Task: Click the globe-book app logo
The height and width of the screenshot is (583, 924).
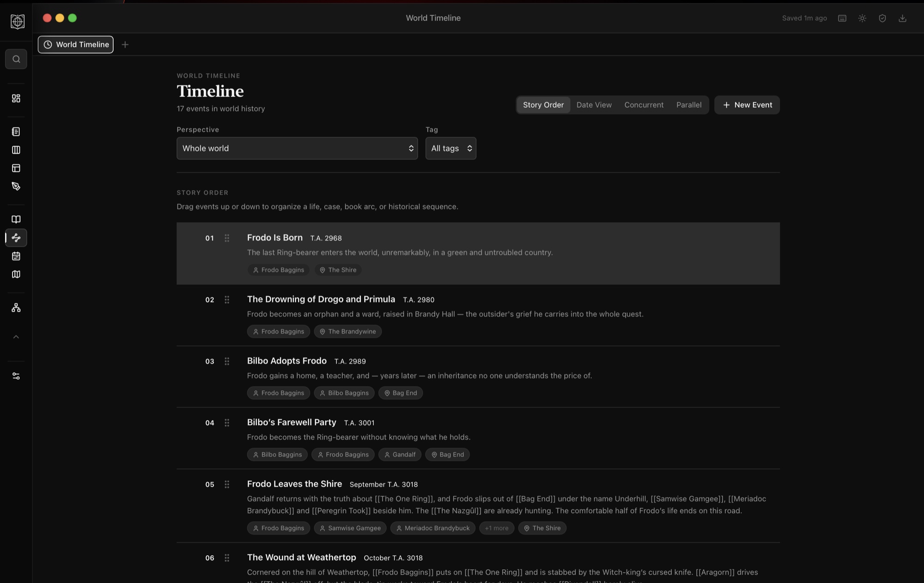Action: tap(18, 21)
